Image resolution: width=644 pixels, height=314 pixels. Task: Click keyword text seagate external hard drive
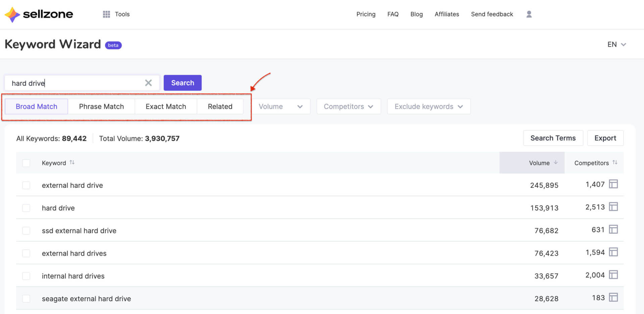pyautogui.click(x=87, y=299)
